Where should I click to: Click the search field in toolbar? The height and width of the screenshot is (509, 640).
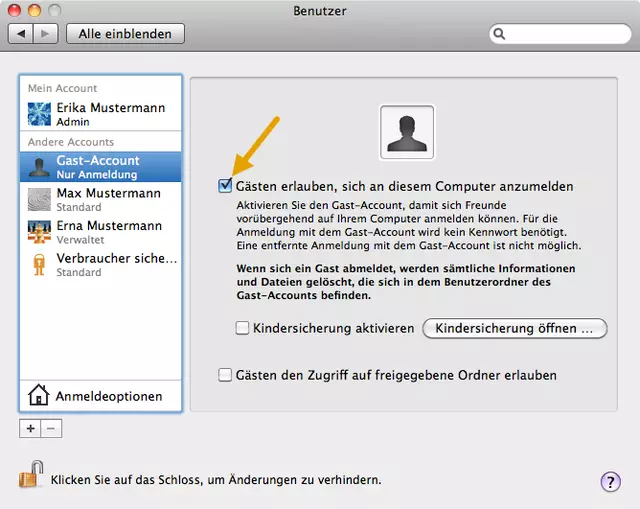click(x=558, y=35)
